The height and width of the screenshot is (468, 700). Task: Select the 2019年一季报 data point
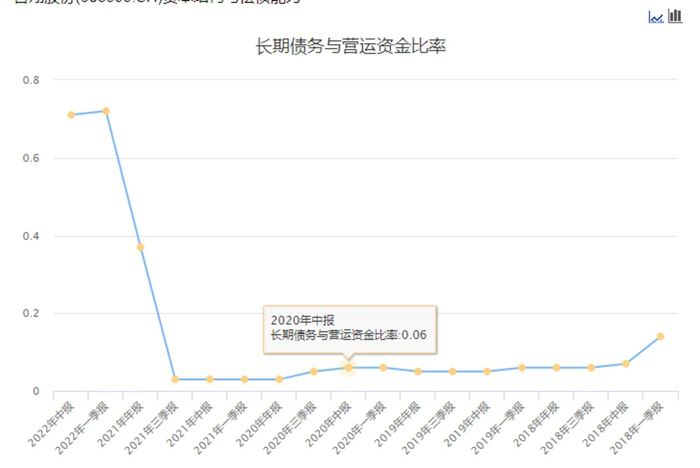(521, 368)
